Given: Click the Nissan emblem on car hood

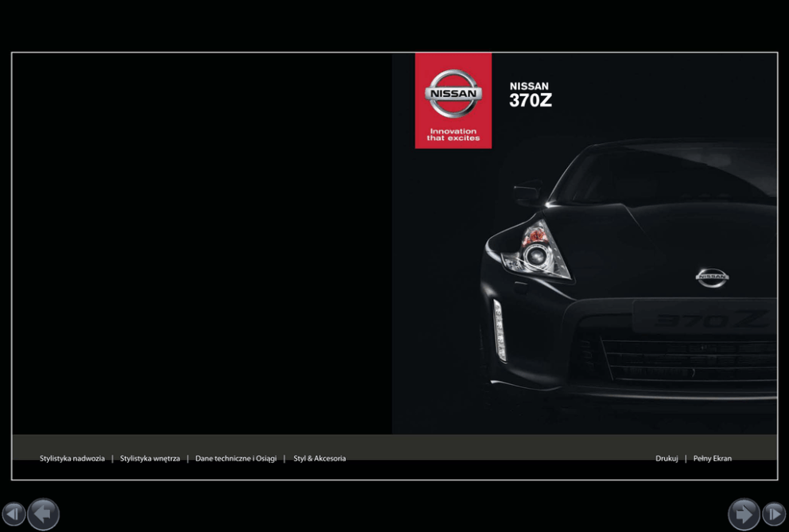Looking at the screenshot, I should (712, 277).
